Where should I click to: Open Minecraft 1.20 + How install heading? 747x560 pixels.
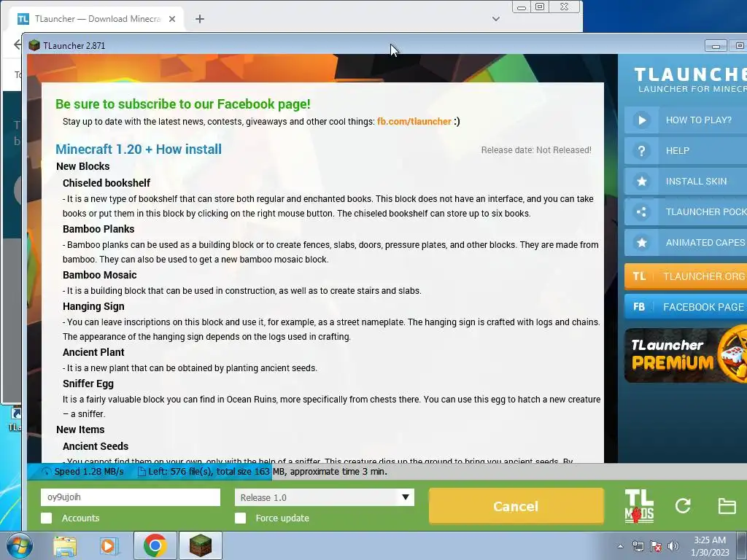(x=139, y=149)
